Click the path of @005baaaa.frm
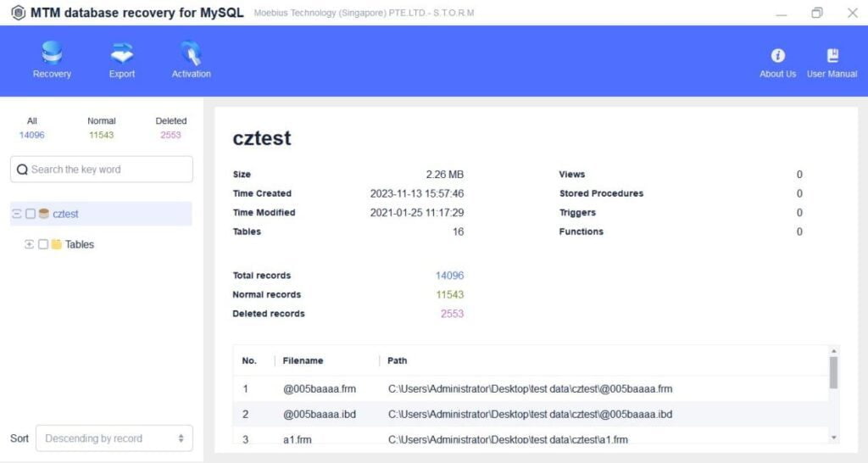 [x=531, y=388]
